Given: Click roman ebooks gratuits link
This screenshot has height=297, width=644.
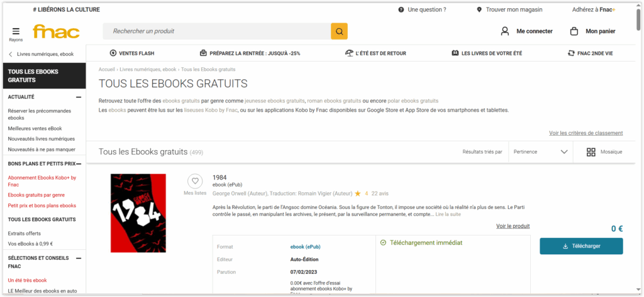Looking at the screenshot, I should pos(335,100).
